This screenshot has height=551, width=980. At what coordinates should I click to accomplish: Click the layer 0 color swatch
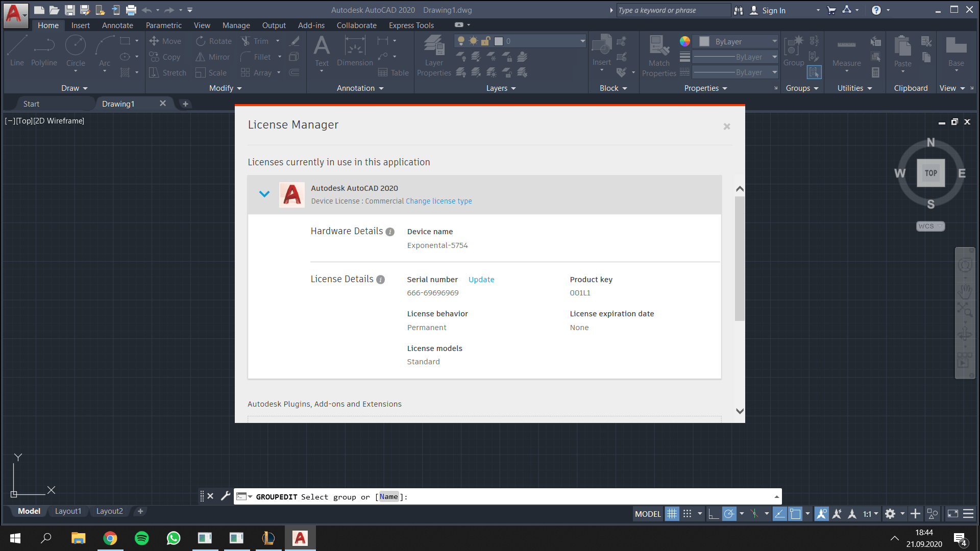tap(499, 41)
